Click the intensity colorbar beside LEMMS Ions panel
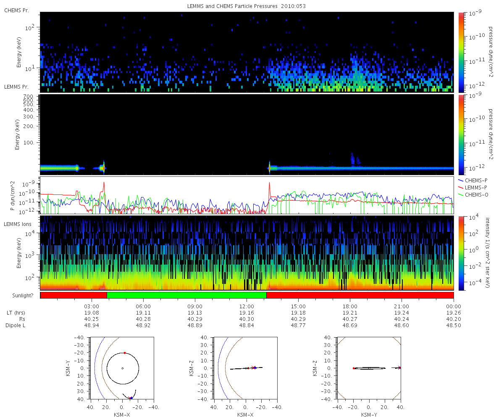504x420 pixels. pyautogui.click(x=461, y=253)
